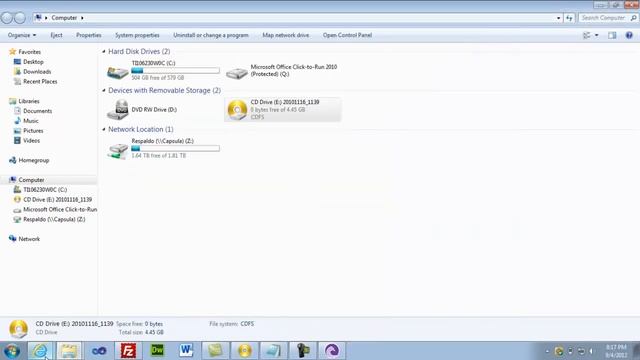The image size is (640, 360).
Task: Click Properties in the toolbar
Action: (x=89, y=35)
